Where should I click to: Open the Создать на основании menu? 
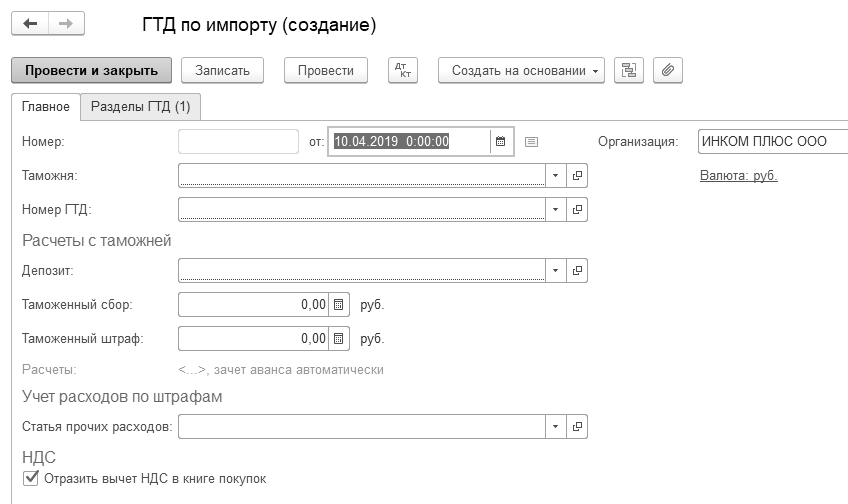521,70
